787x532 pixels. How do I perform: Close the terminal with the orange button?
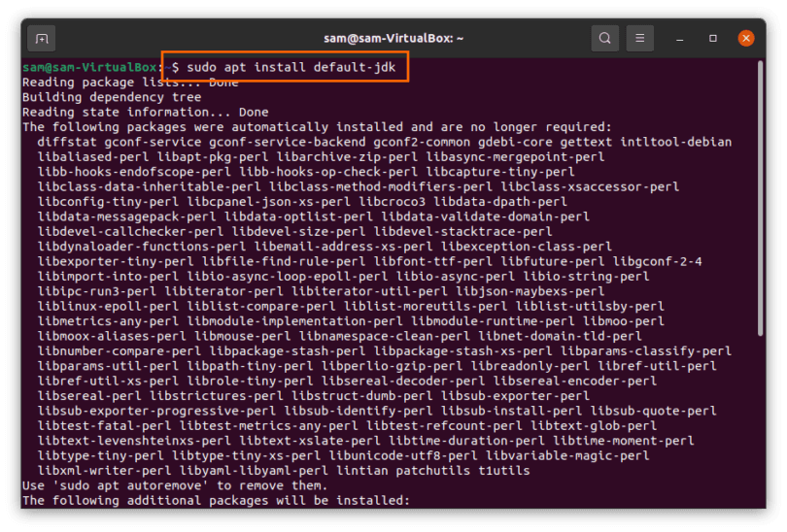pyautogui.click(x=745, y=39)
